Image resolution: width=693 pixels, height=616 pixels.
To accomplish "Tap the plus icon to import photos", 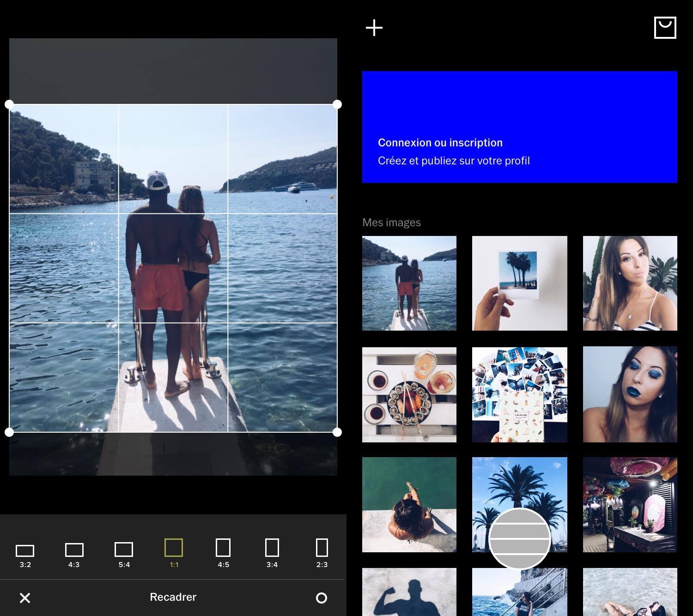I will click(x=374, y=28).
